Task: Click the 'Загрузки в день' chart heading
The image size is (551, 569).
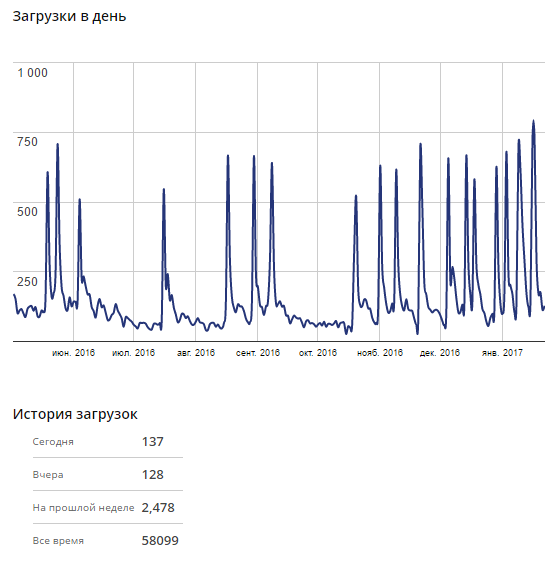Action: pyautogui.click(x=69, y=17)
